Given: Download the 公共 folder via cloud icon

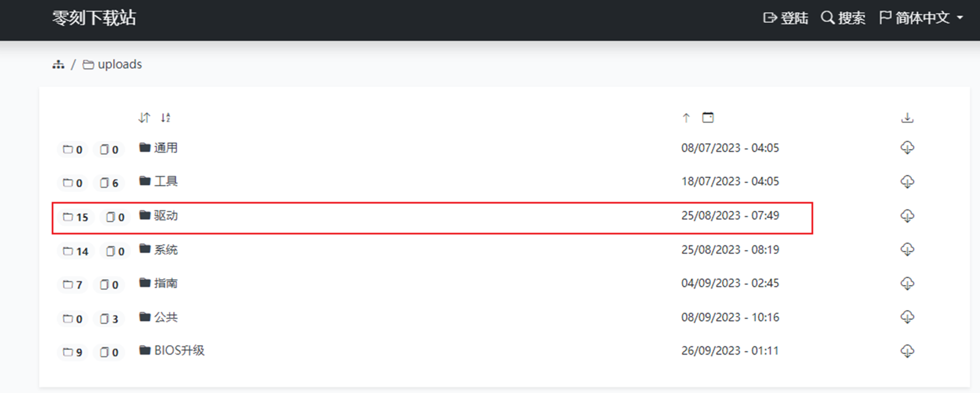Looking at the screenshot, I should tap(907, 317).
